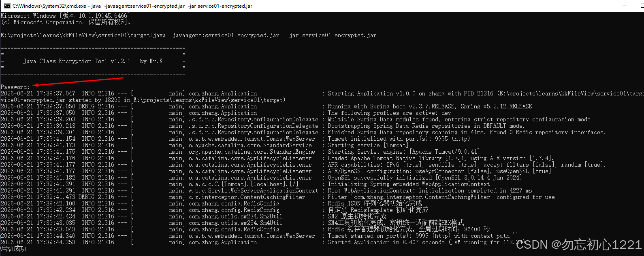Click the cmd.exe icon in the title bar
This screenshot has height=256, width=644.
coord(7,6)
